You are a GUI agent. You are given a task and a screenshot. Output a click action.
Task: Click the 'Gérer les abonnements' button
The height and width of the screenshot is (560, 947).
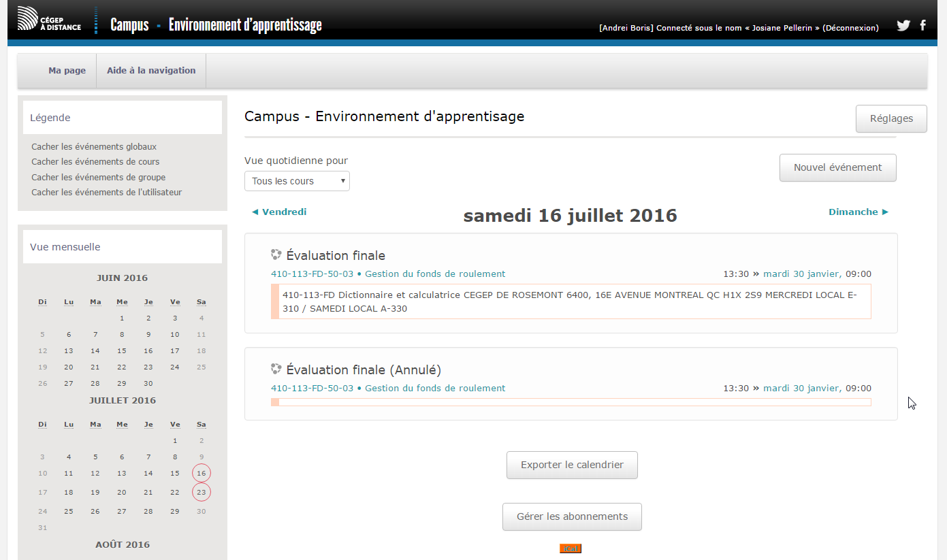[x=572, y=516]
